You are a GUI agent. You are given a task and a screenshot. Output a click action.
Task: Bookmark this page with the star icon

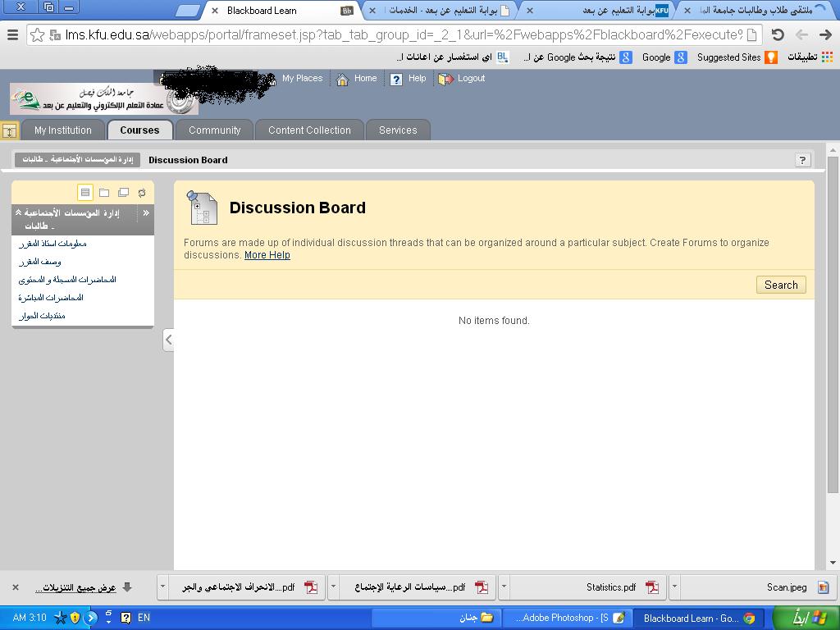click(37, 35)
